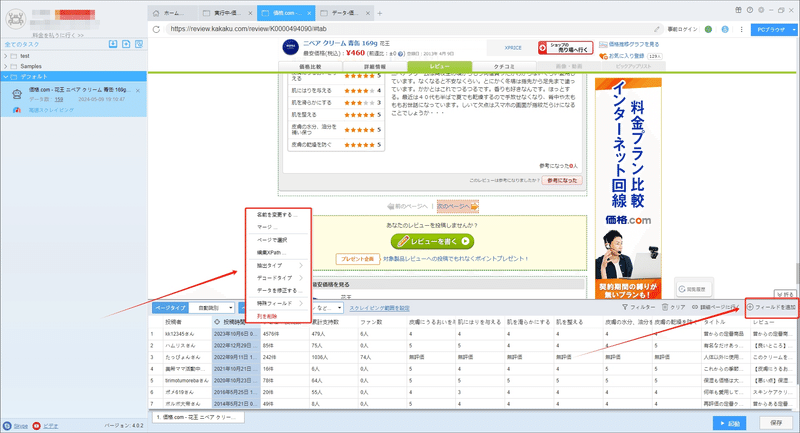This screenshot has height=433, width=800.
Task: Switch to the ホーム tab
Action: (173, 13)
